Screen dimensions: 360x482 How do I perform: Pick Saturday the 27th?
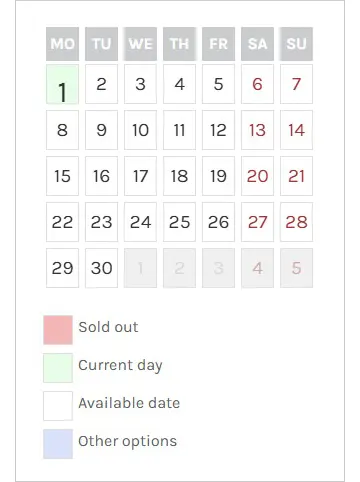257,222
